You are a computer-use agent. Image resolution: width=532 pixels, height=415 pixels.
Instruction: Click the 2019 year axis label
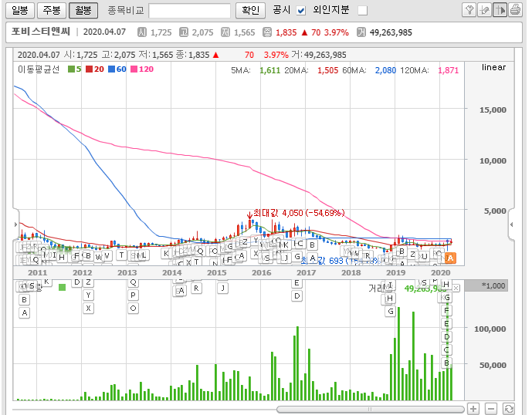coord(395,272)
